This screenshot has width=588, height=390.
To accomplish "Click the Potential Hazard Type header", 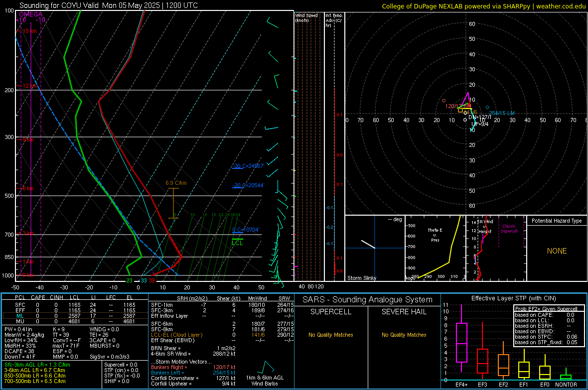I will pos(557,221).
